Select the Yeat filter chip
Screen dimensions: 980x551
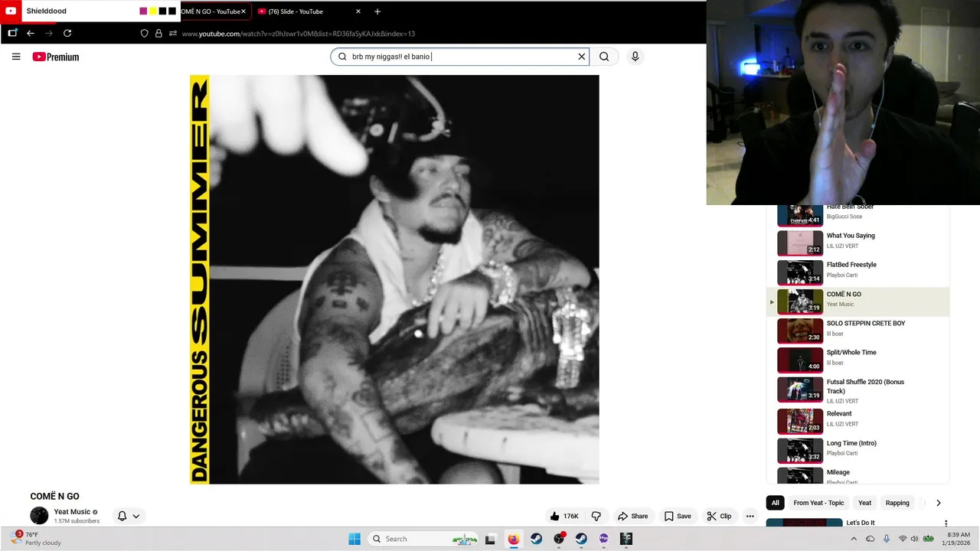pos(864,503)
